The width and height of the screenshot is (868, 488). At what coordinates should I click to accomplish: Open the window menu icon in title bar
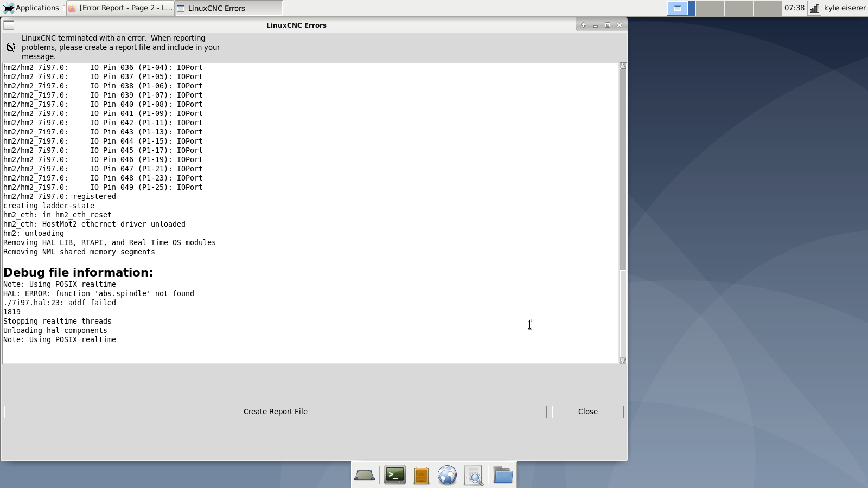[9, 25]
